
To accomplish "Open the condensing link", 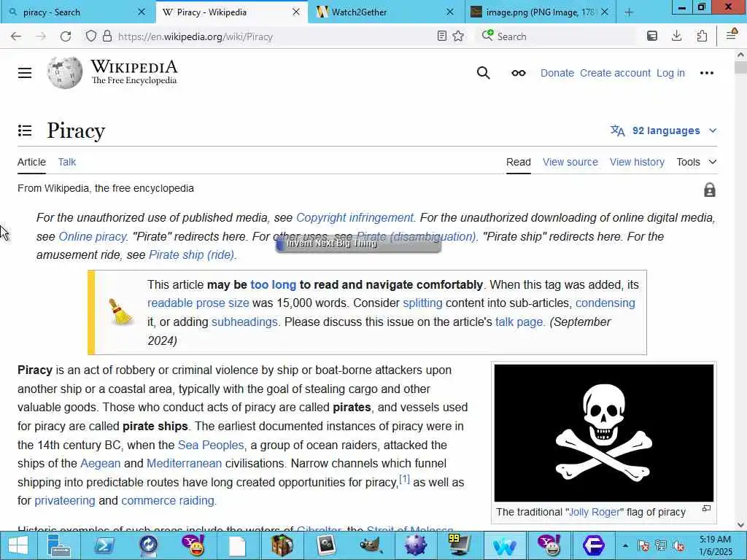I will [x=605, y=303].
